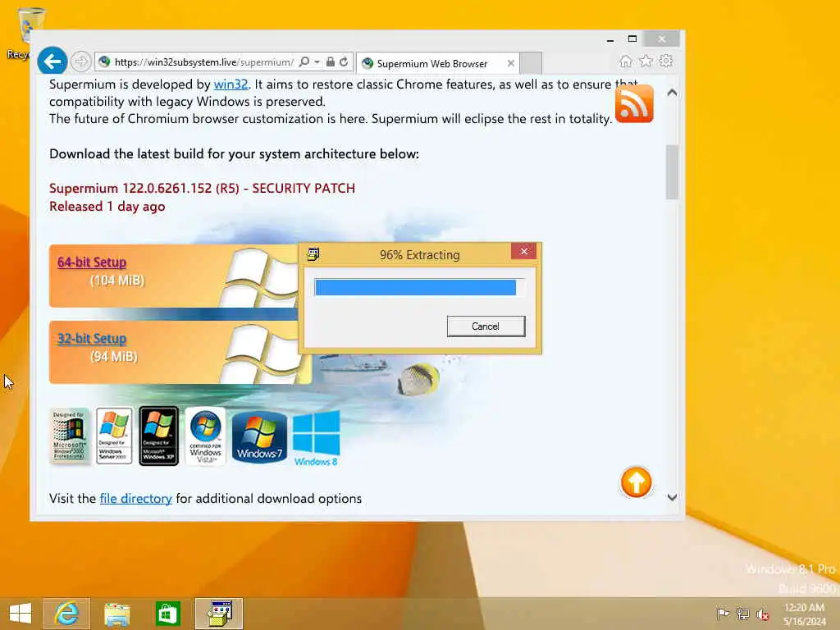Close the Supermium Web Browser tab
Screen dimensions: 840x630
[510, 63]
